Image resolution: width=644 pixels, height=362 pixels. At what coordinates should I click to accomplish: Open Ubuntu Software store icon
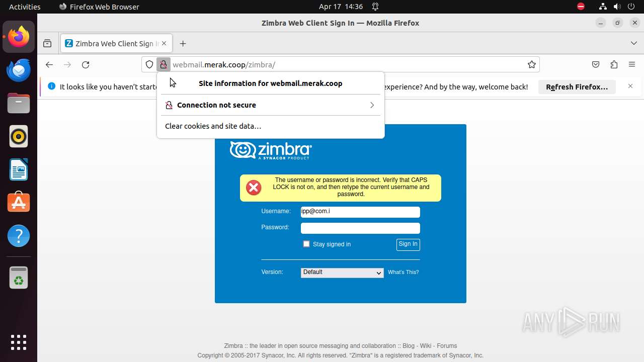click(19, 203)
